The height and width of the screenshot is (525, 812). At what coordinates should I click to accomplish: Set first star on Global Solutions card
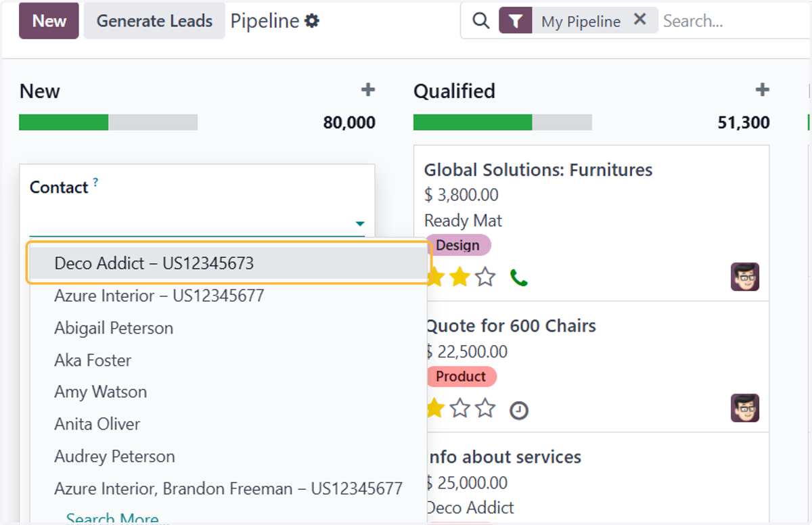(x=434, y=277)
